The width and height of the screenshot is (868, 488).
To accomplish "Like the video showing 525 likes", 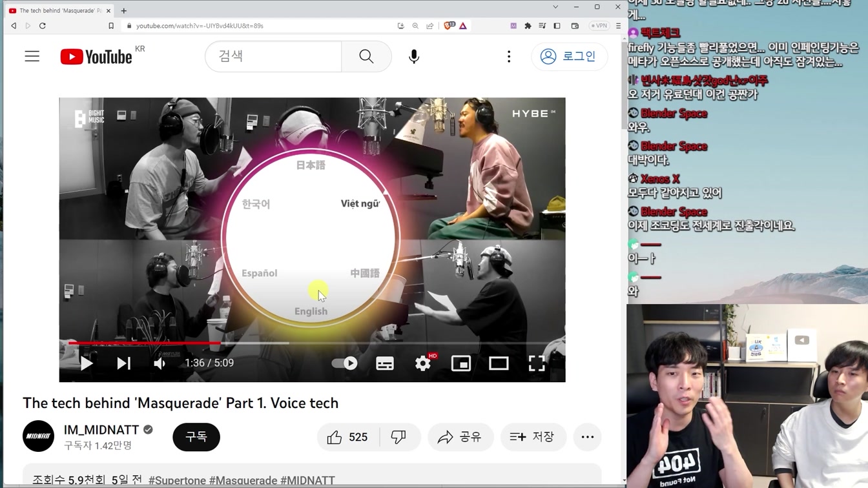I will coord(348,437).
